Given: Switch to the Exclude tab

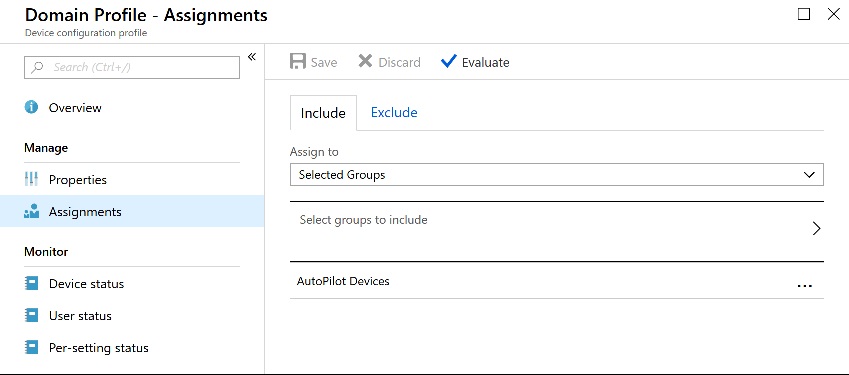Looking at the screenshot, I should tap(394, 113).
